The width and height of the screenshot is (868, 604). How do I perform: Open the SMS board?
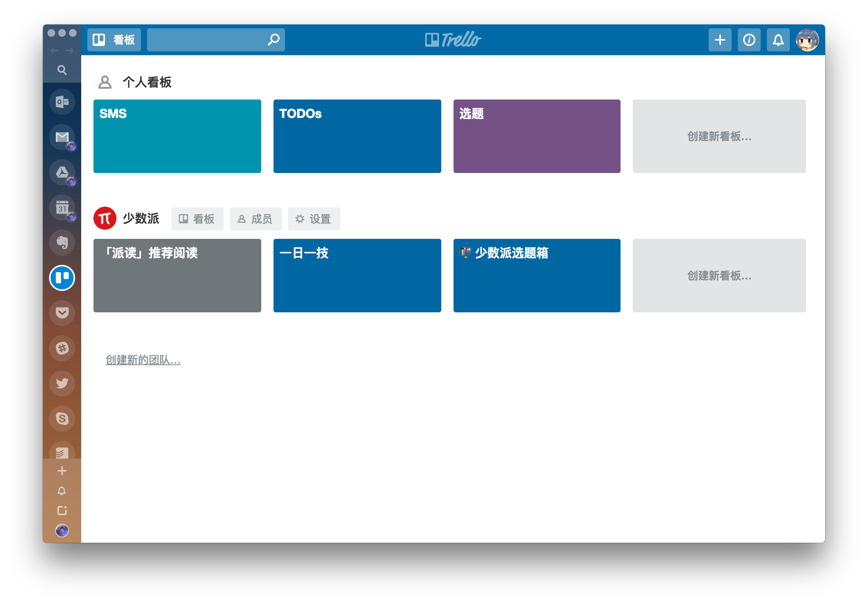point(177,136)
